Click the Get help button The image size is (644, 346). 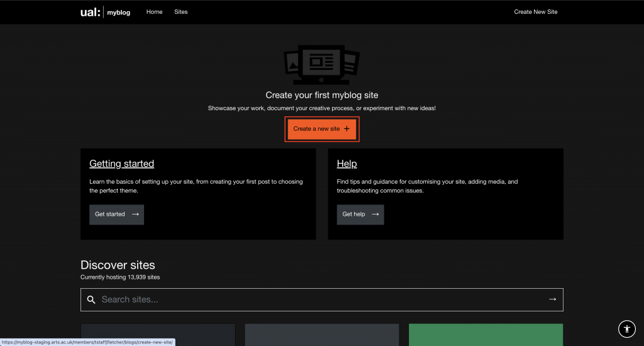coord(360,215)
